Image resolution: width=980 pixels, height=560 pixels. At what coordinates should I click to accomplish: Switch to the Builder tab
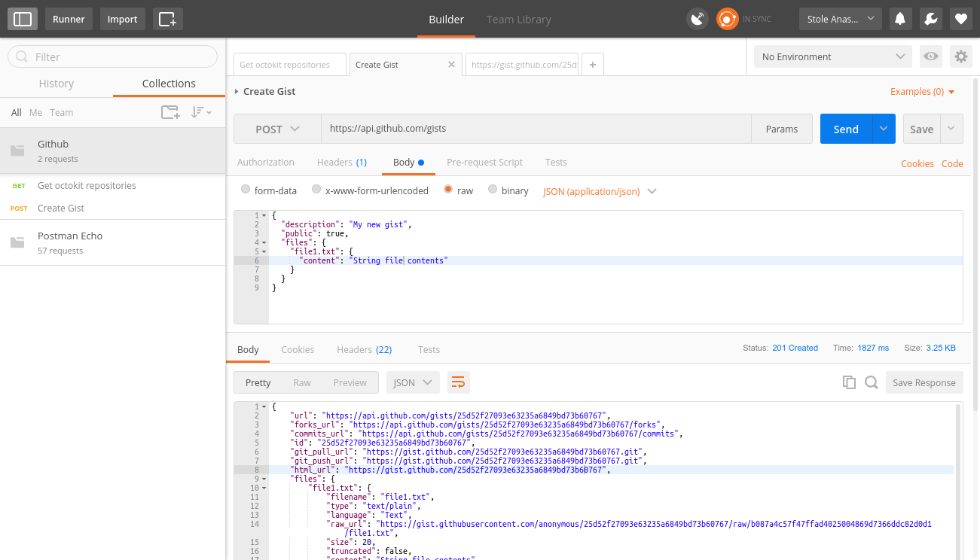[446, 20]
